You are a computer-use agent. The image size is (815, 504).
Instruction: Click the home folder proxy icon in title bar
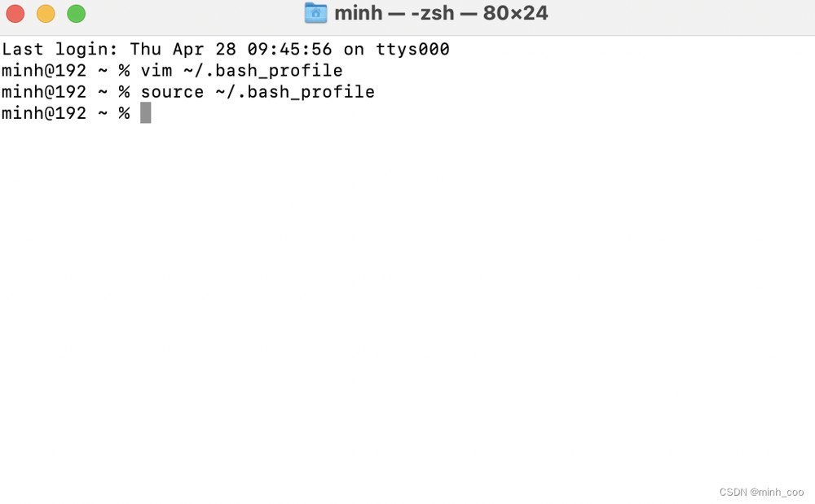point(315,13)
